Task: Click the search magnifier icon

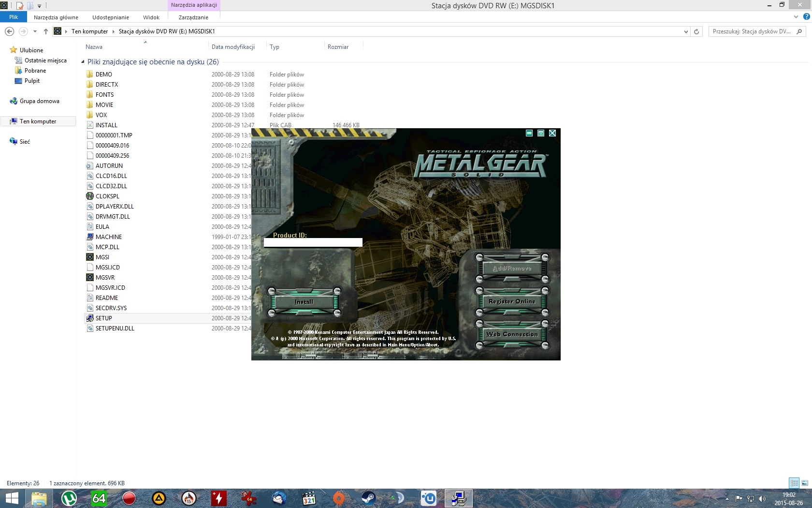Action: pyautogui.click(x=799, y=31)
